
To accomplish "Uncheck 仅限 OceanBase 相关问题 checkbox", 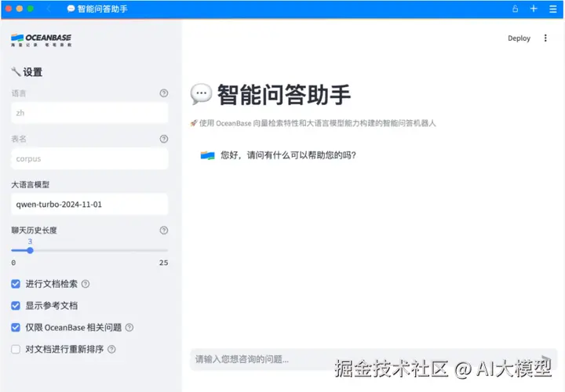I will [16, 327].
